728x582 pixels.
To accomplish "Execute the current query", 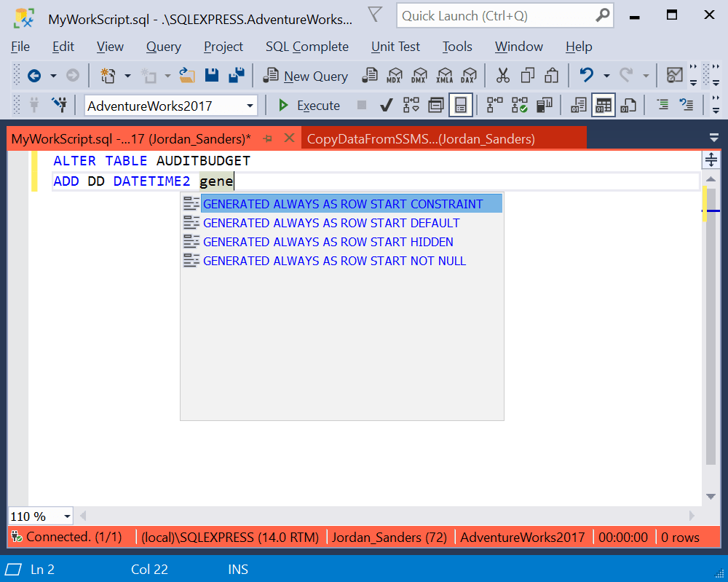I will pos(308,105).
